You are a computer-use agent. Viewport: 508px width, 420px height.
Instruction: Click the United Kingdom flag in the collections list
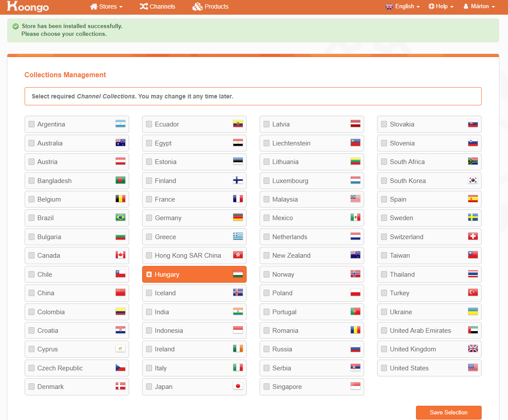[473, 348]
